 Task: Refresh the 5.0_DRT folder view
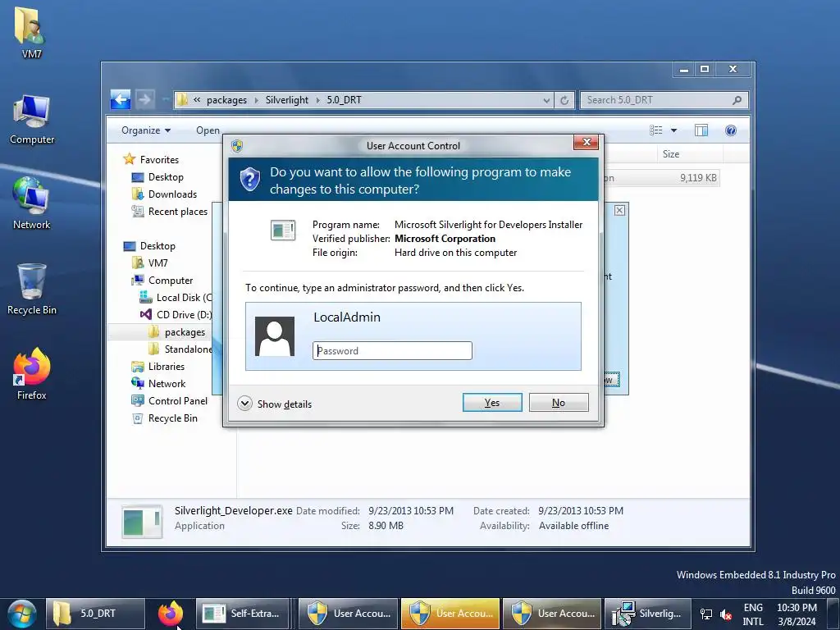564,100
